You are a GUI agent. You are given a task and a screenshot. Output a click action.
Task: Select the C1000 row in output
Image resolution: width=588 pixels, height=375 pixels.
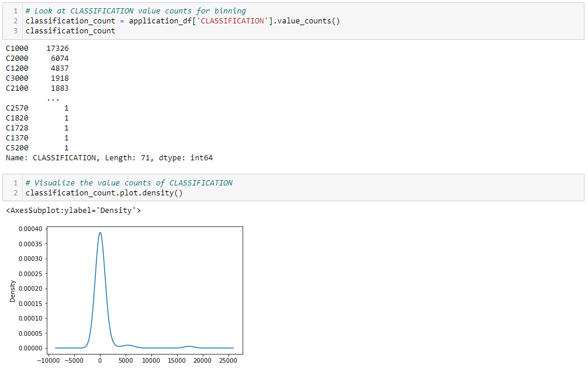37,49
